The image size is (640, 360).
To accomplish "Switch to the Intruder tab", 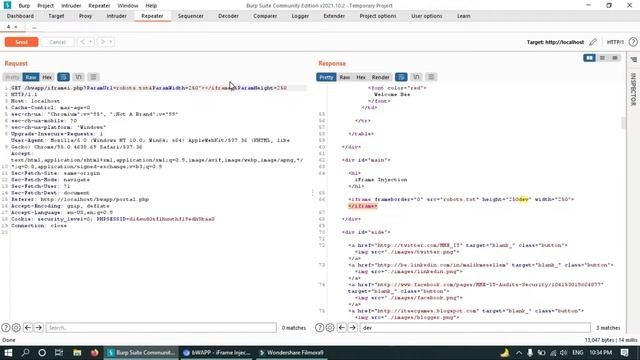I will pyautogui.click(x=116, y=16).
